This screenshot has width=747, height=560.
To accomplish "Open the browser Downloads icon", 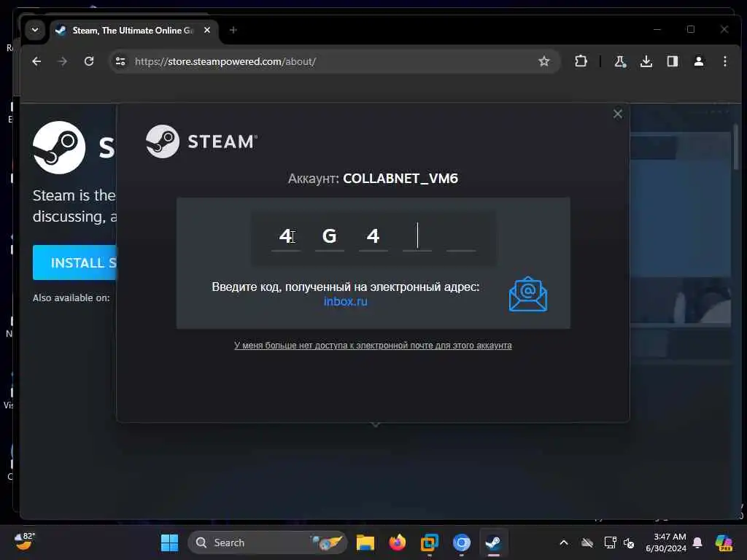I will coord(646,61).
